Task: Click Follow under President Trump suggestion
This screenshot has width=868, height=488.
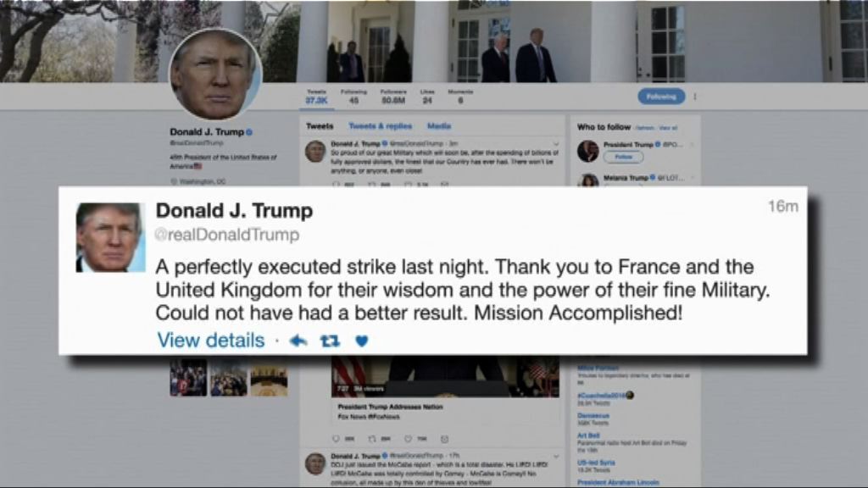Action: pos(623,157)
